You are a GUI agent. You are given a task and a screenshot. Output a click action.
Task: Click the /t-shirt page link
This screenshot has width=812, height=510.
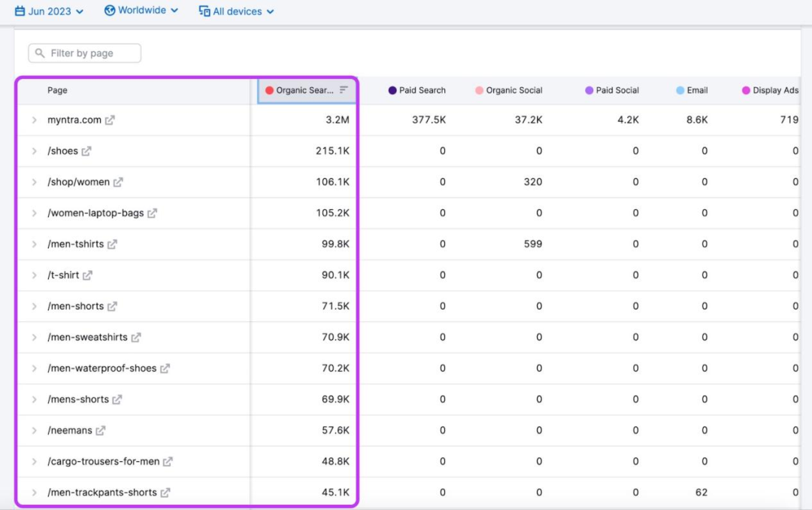pos(63,275)
